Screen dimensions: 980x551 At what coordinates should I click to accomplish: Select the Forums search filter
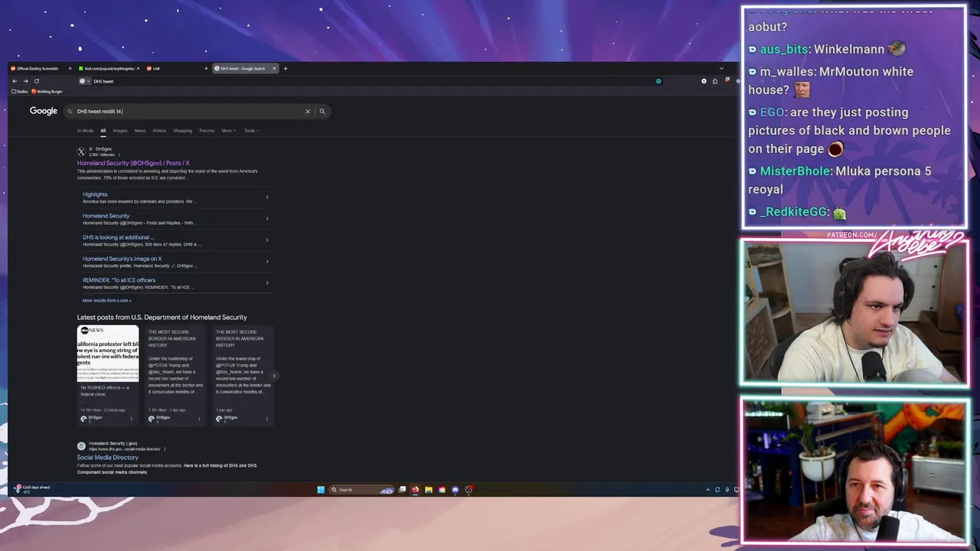207,131
